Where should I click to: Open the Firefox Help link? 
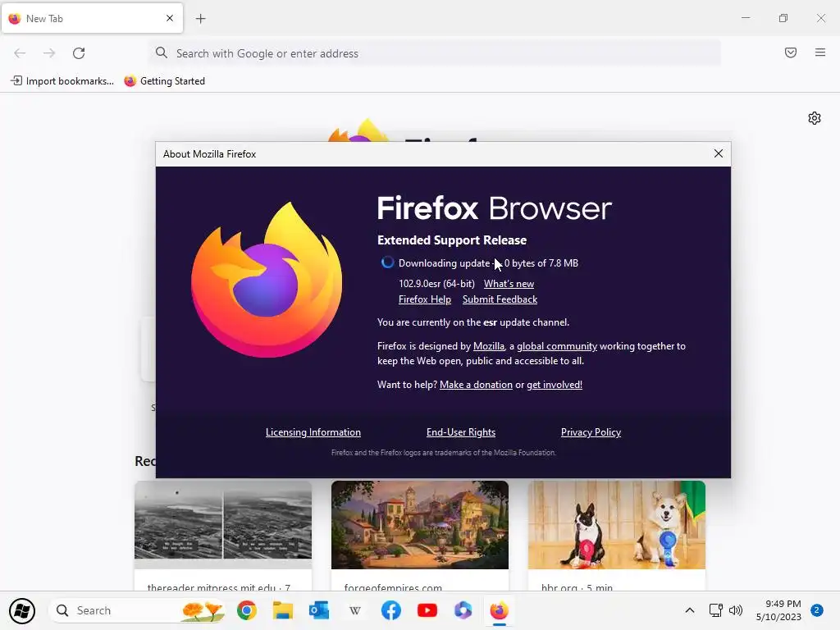point(425,299)
